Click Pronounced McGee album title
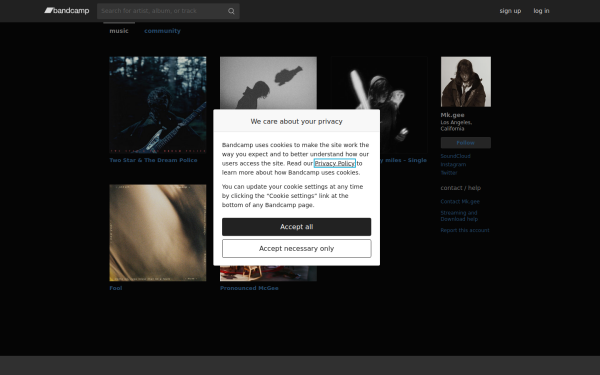The image size is (600, 375). [249, 288]
